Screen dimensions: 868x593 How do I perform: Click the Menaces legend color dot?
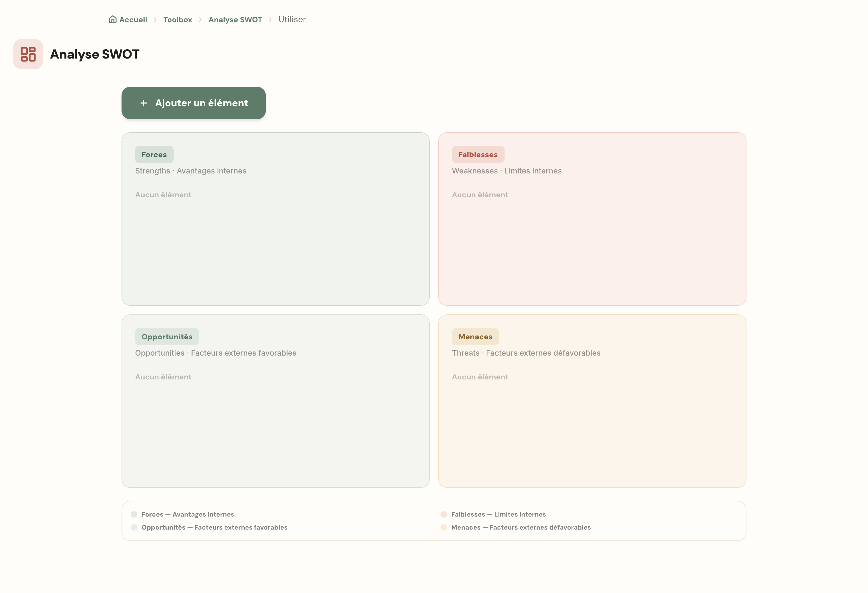tap(444, 528)
